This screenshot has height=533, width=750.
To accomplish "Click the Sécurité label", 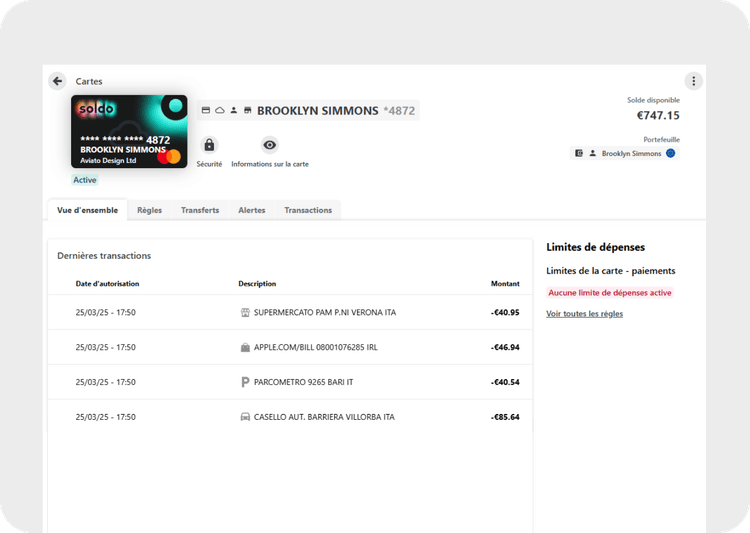I will (x=209, y=164).
